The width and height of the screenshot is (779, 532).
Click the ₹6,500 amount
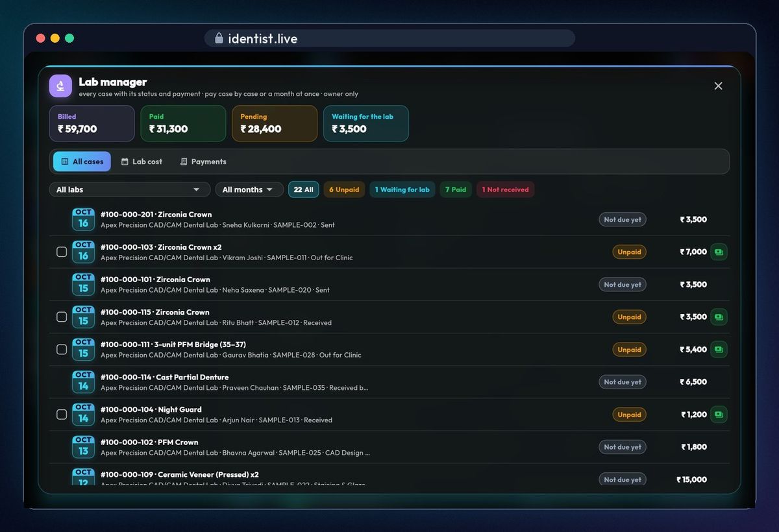[x=693, y=381]
